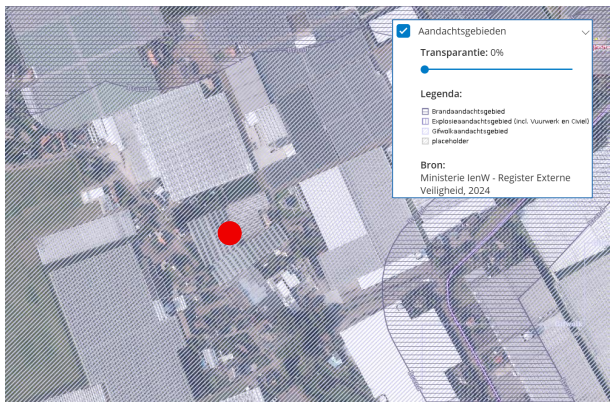Click the Transparantie slider handle

coord(424,69)
